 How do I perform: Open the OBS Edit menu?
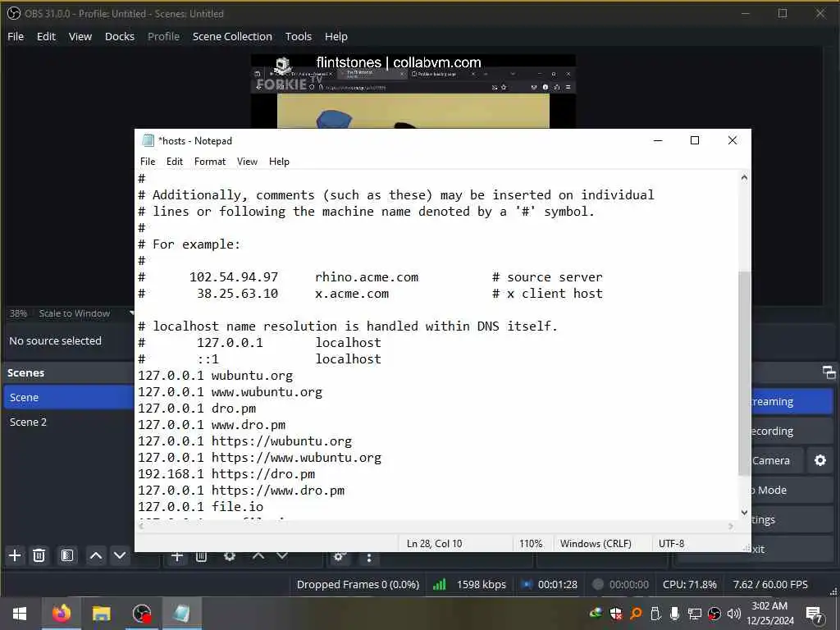coord(46,36)
